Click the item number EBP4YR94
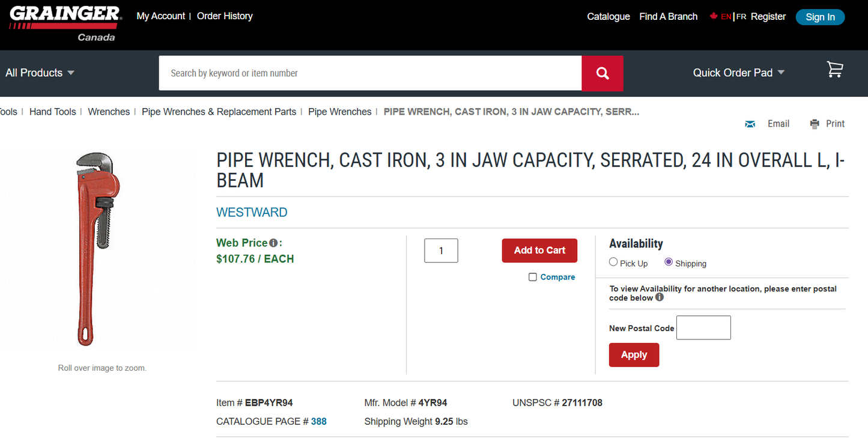The image size is (868, 444). [269, 403]
